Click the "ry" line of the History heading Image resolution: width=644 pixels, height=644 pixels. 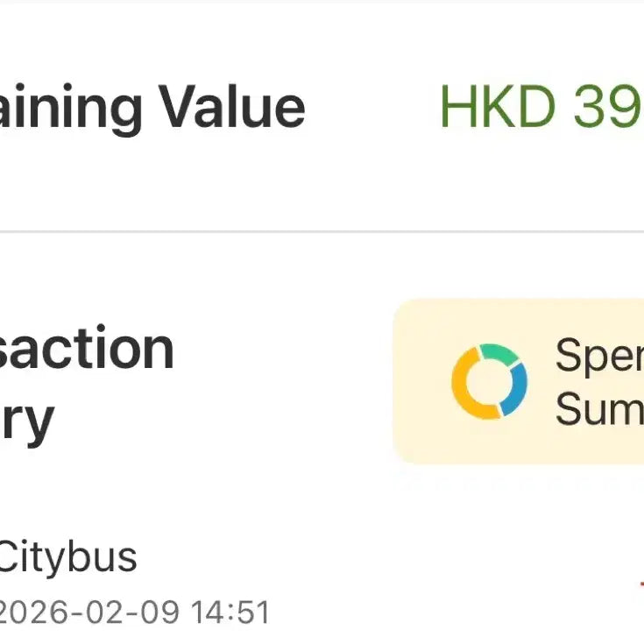tap(26, 419)
